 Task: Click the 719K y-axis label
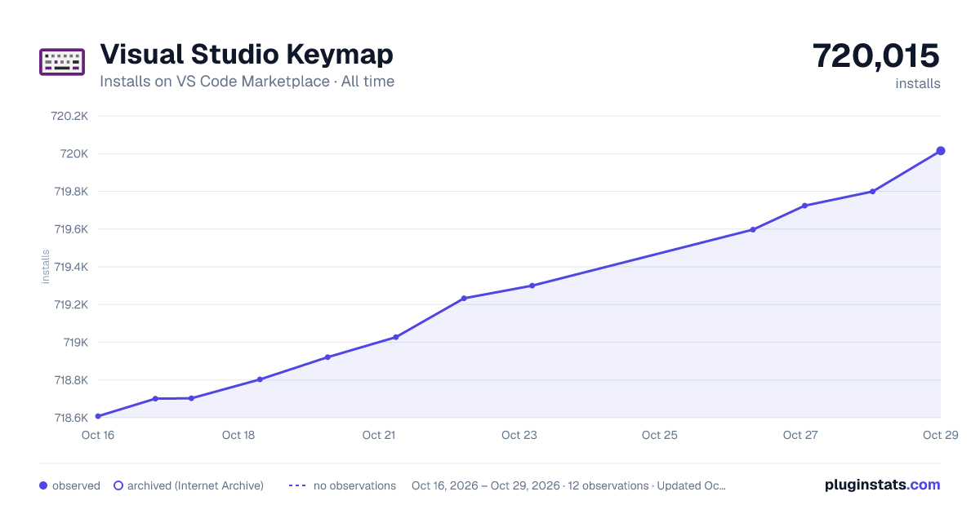point(74,343)
